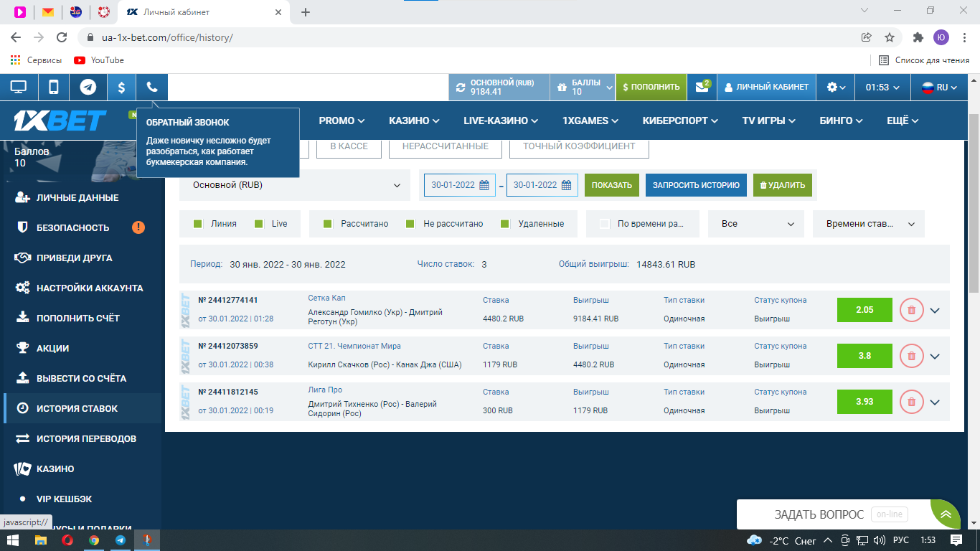Screen dimensions: 980x551
Task: Open the Все filter dropdown
Action: [x=756, y=224]
